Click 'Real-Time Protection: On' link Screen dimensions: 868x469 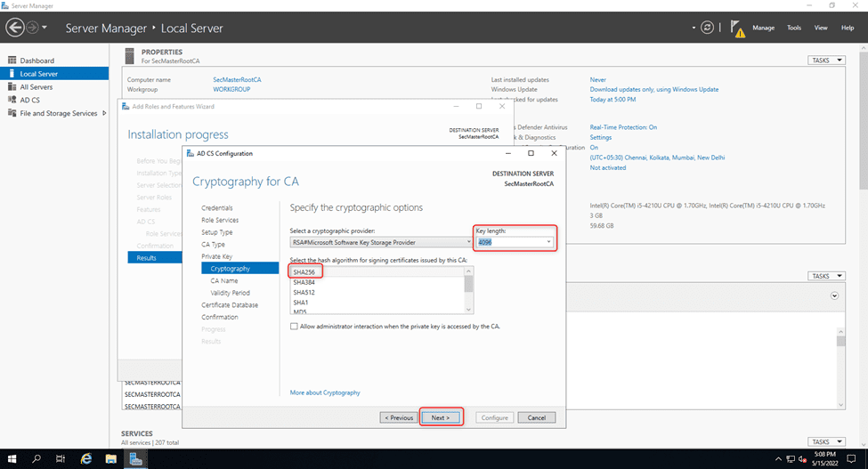coord(623,127)
